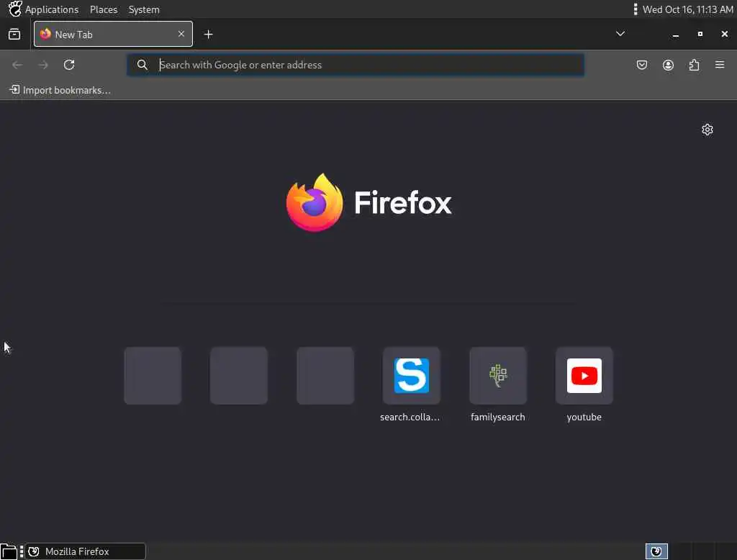Open the familysearch shortcut tile
Image resolution: width=737 pixels, height=560 pixels.
click(x=498, y=376)
